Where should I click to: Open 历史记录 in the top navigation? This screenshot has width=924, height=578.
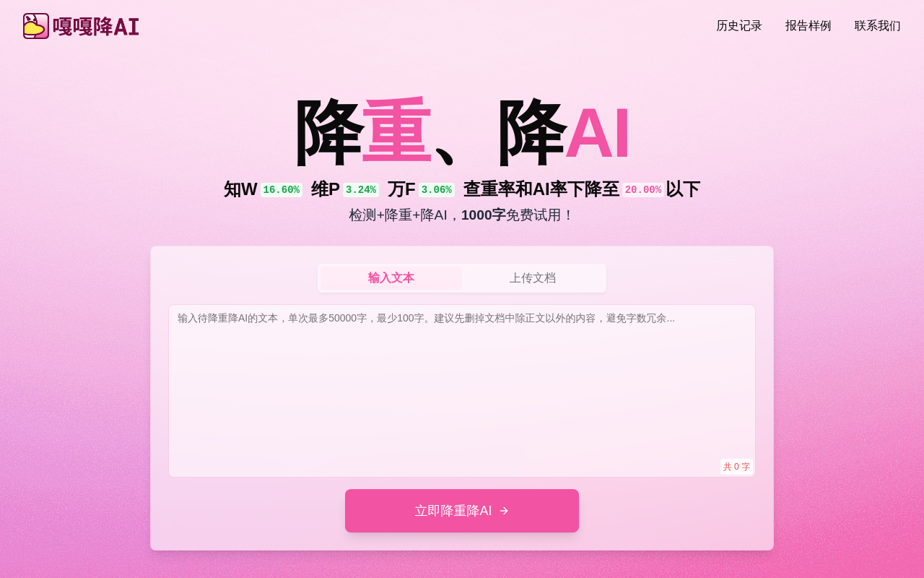[739, 26]
